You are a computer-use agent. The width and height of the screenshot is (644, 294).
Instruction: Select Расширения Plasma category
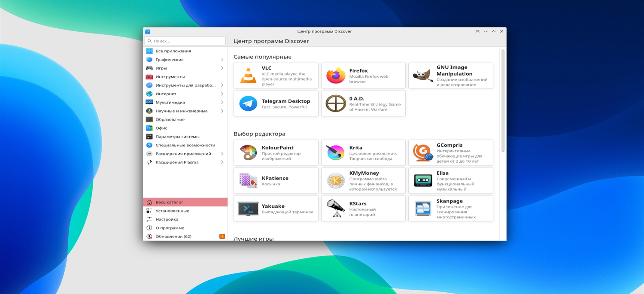185,162
